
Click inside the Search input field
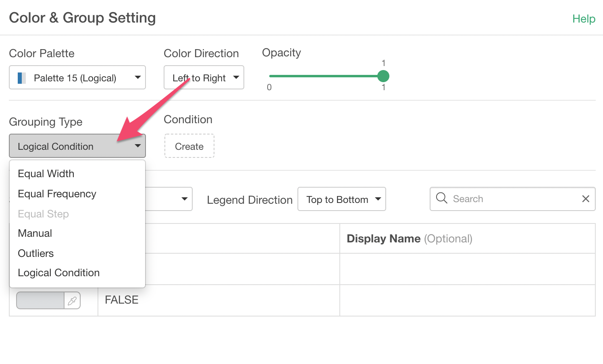pos(504,199)
